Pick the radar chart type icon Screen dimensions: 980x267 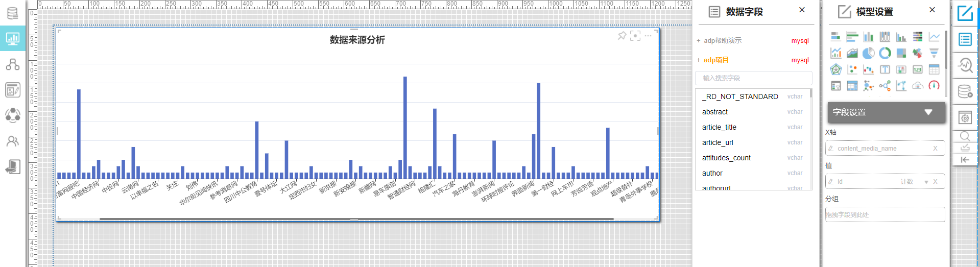(x=836, y=69)
